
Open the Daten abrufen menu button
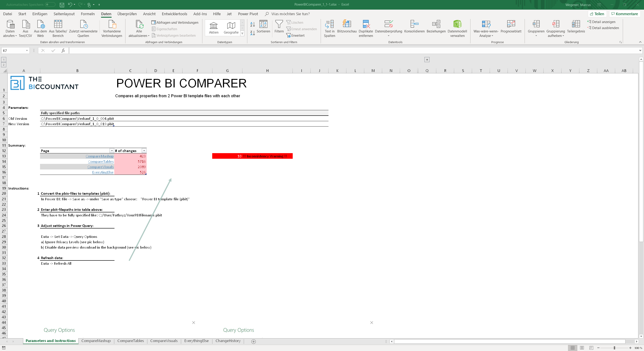coord(10,29)
